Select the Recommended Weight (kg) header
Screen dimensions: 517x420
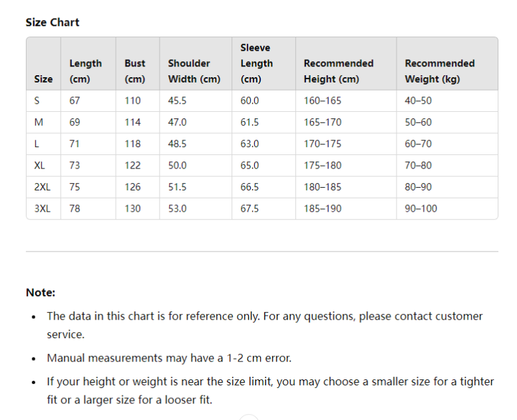[x=439, y=71]
